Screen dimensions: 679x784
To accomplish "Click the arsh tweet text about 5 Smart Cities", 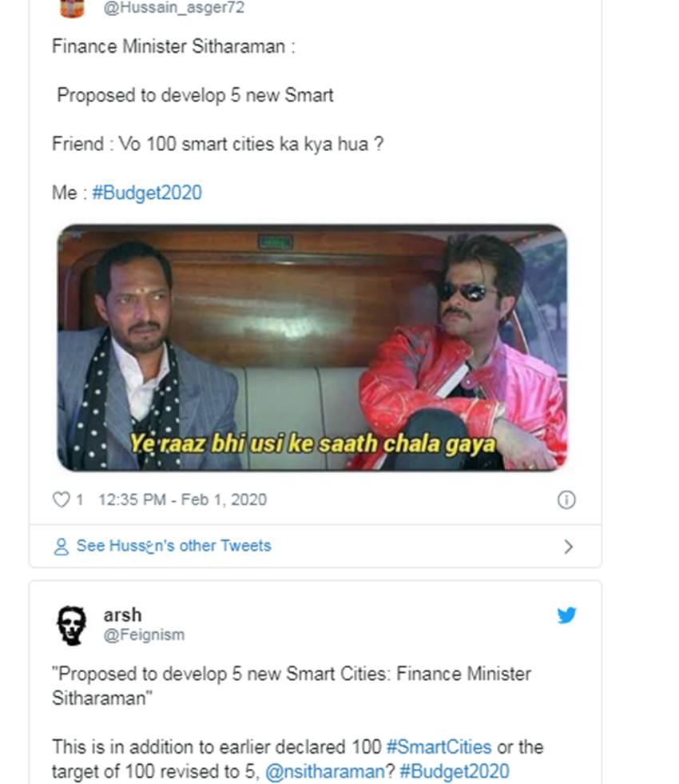I will point(297,722).
